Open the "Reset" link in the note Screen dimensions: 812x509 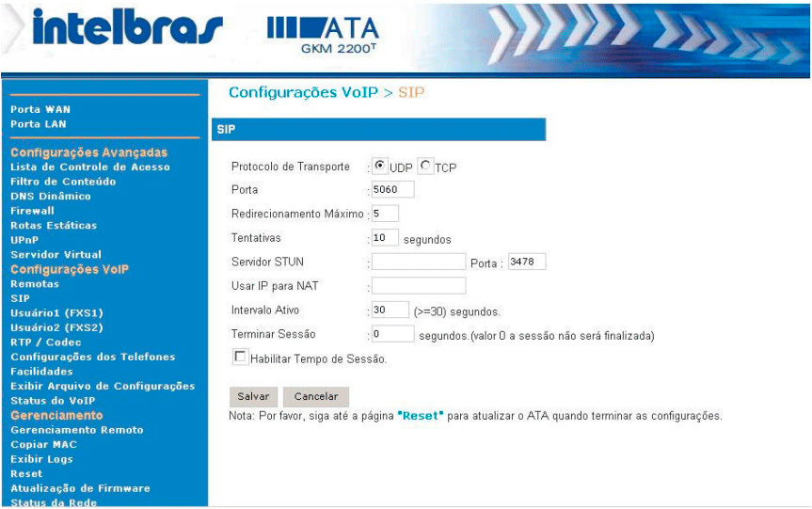click(x=421, y=416)
